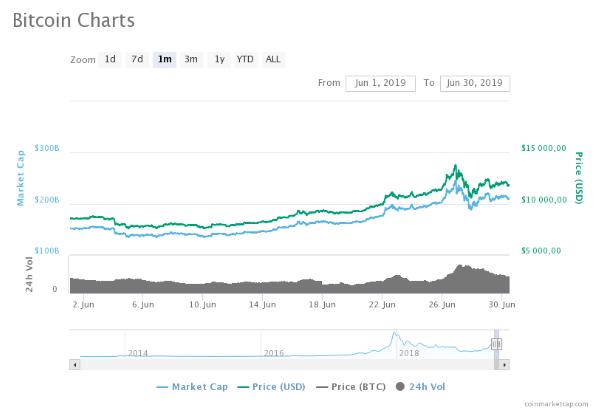Click the 2014 marker in navigator
This screenshot has width=610, height=418.
click(138, 353)
